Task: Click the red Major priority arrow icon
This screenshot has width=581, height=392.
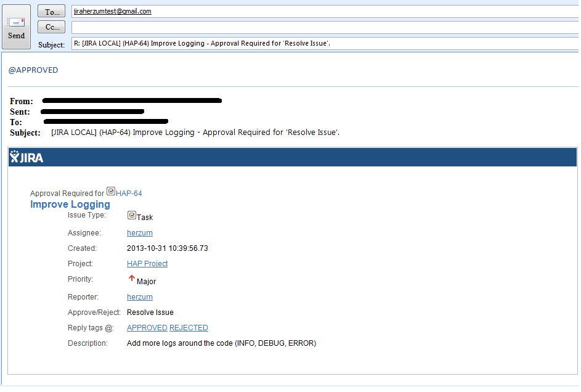Action: point(131,279)
